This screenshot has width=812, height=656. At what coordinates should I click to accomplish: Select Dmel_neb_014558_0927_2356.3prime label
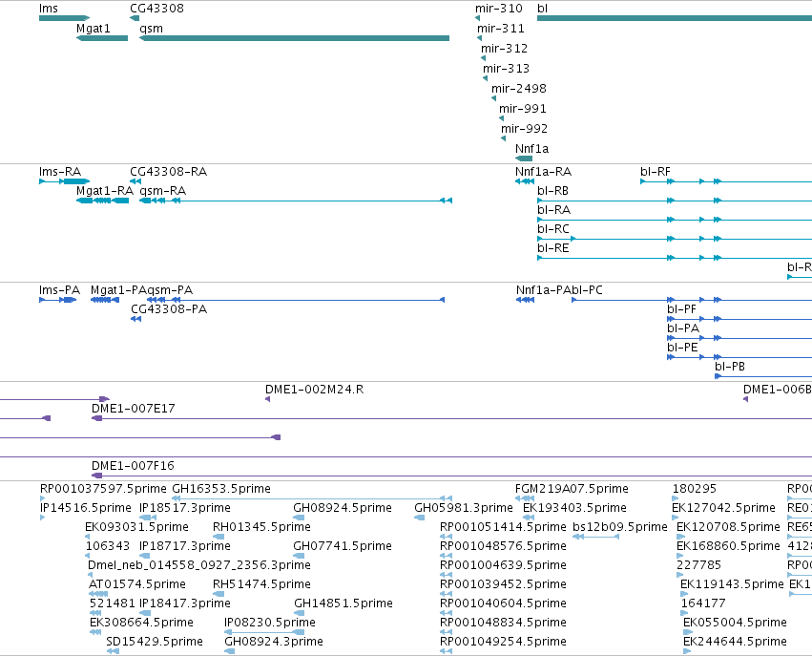tap(199, 565)
